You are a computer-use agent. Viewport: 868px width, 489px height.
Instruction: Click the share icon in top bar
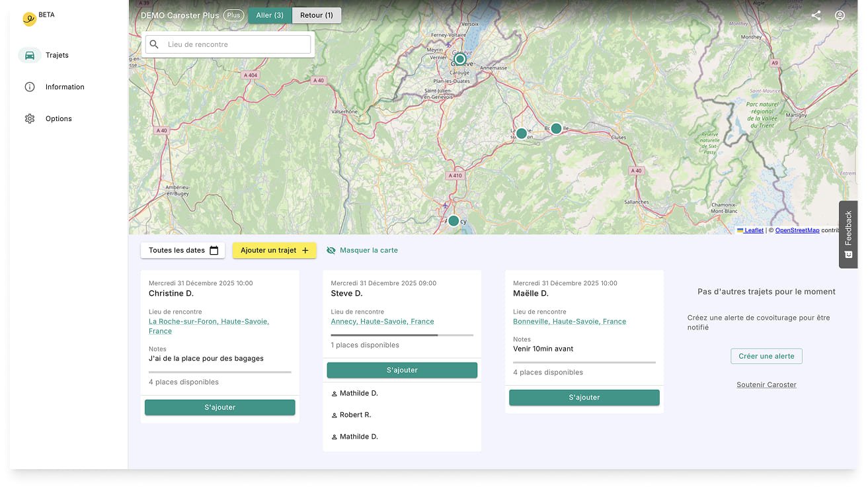(x=816, y=15)
